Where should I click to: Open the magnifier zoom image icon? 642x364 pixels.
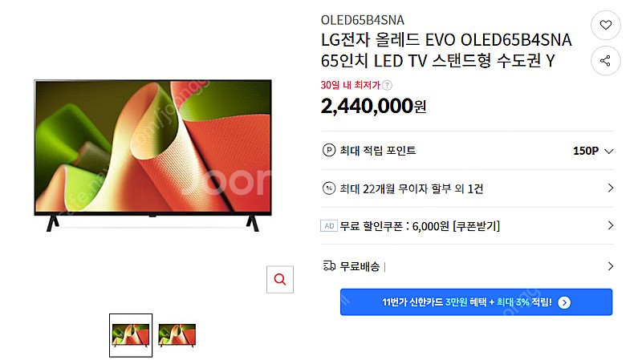coord(280,279)
